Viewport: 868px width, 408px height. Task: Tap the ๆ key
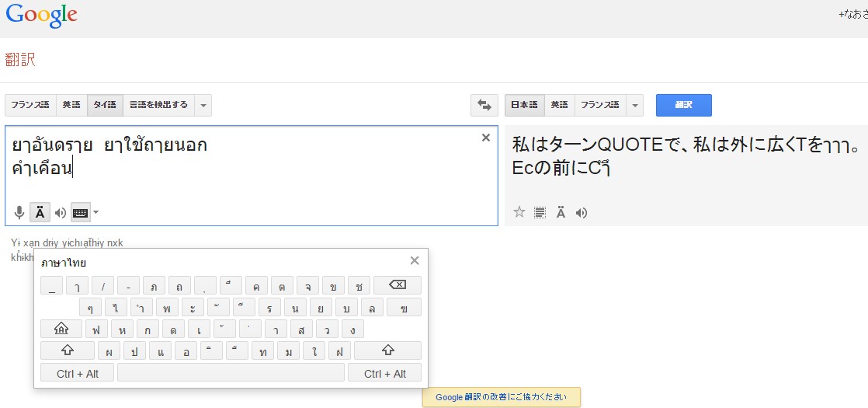pos(90,307)
